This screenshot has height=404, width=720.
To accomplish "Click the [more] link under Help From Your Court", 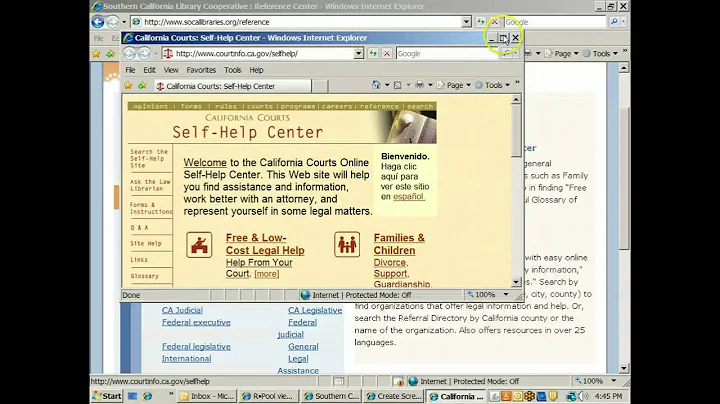I will [266, 274].
